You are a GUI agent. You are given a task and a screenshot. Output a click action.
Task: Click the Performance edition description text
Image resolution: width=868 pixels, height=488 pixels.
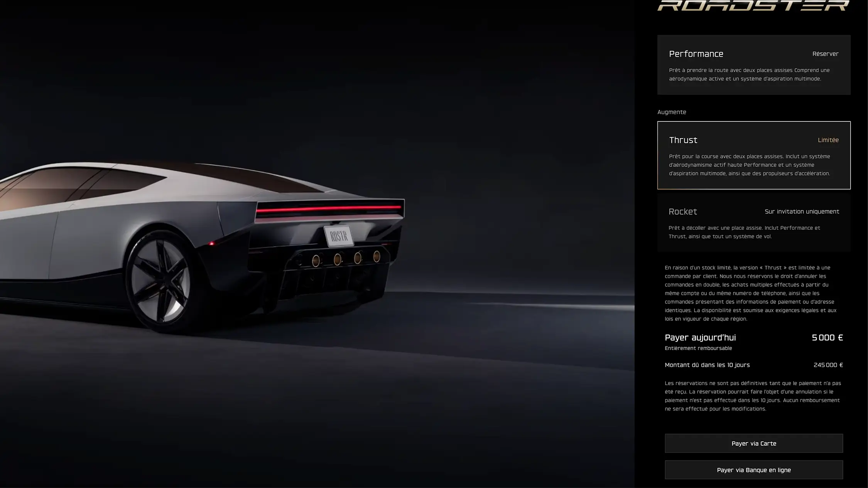[x=749, y=74]
